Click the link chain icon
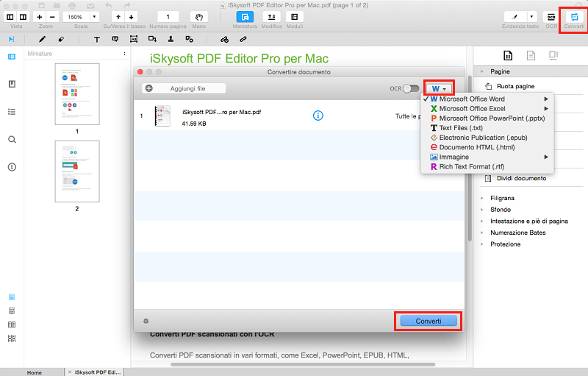The image size is (588, 376). pos(243,39)
